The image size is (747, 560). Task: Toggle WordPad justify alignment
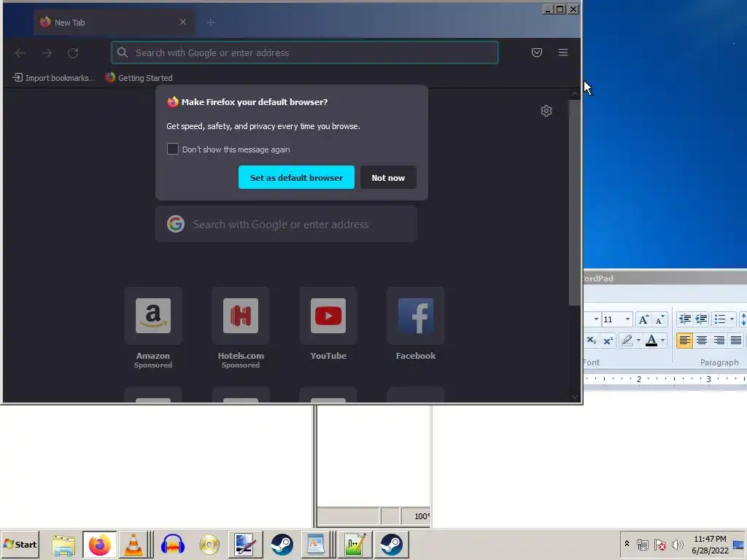click(736, 340)
